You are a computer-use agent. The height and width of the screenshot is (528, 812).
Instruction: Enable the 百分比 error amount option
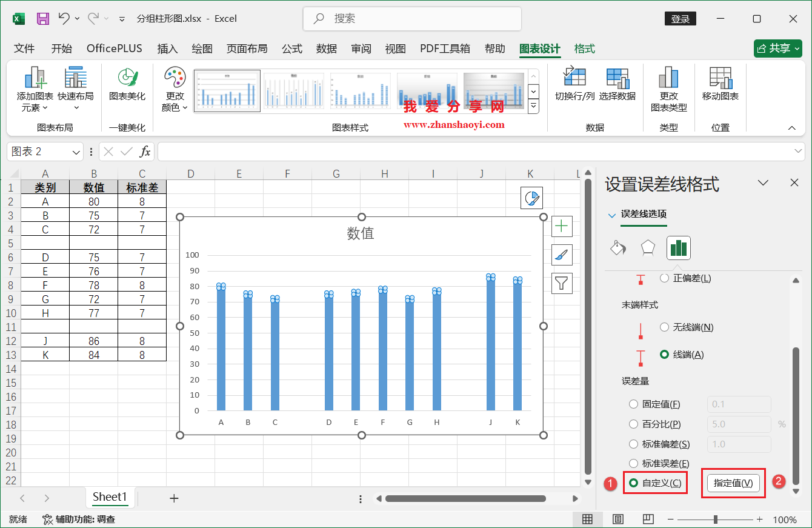633,424
